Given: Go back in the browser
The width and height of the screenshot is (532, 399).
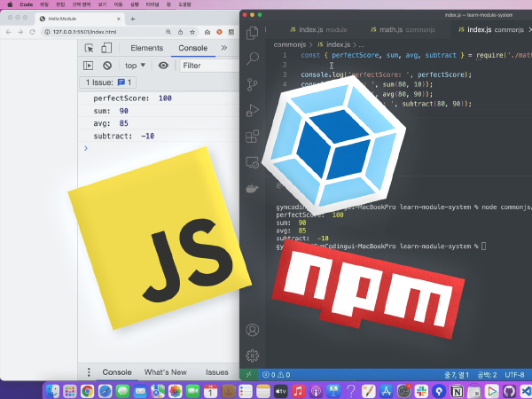Looking at the screenshot, I should click(x=9, y=32).
